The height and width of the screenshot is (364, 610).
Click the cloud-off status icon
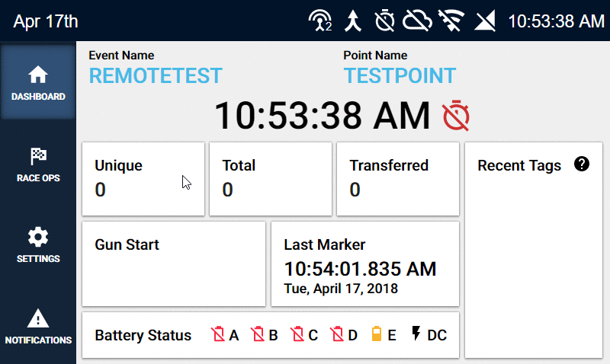417,21
